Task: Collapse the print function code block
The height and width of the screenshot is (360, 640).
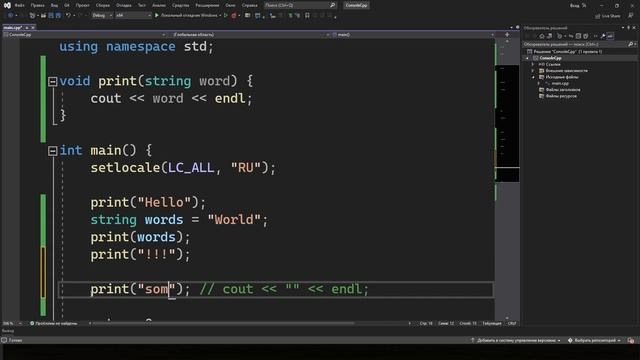Action: pyautogui.click(x=53, y=82)
